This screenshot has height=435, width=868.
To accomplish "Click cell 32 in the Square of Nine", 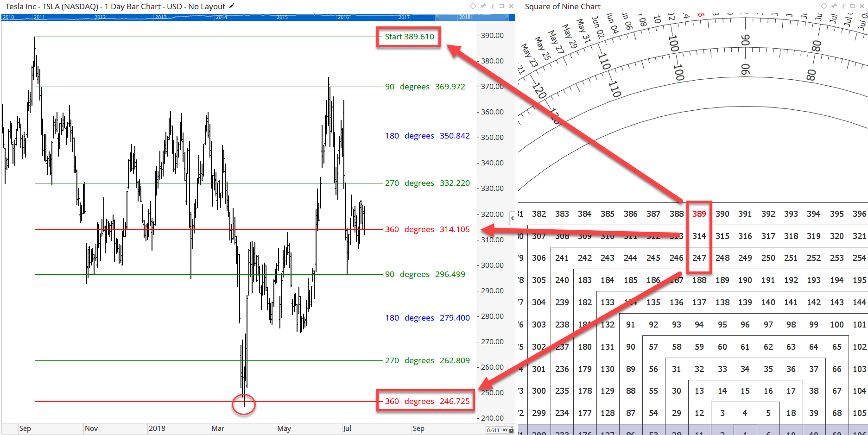I will (699, 369).
